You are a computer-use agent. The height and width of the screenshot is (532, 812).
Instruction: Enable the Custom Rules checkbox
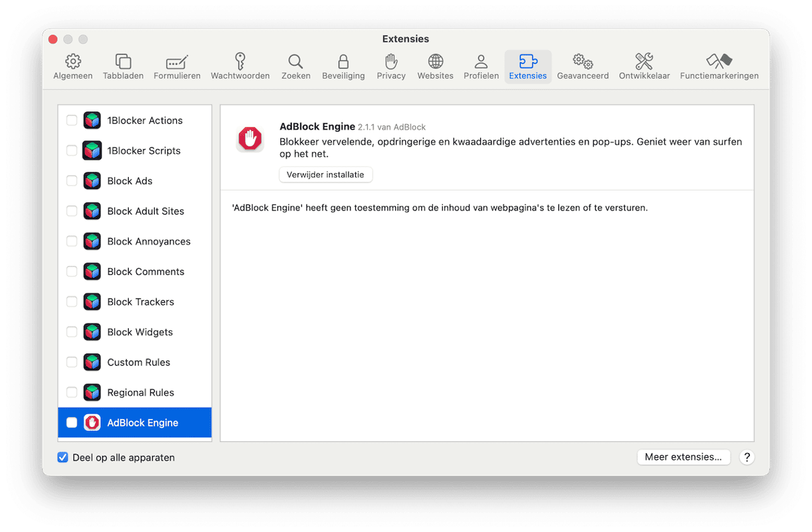tap(71, 362)
